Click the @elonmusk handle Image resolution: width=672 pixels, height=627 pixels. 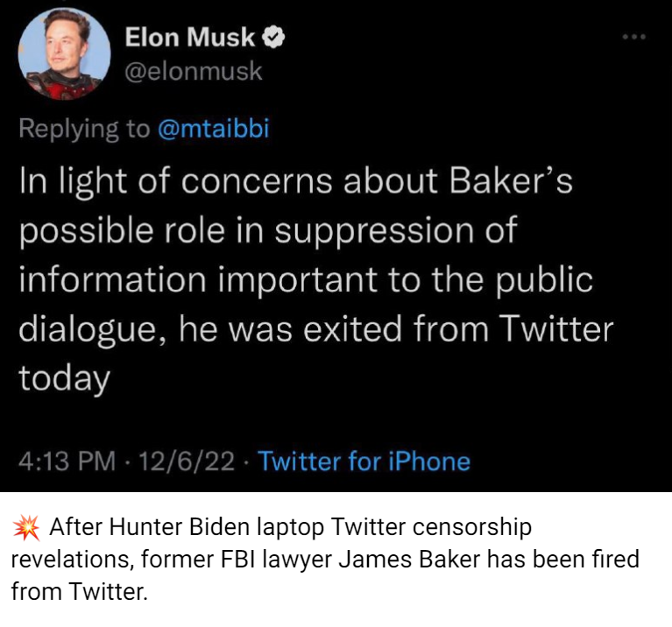pos(194,71)
